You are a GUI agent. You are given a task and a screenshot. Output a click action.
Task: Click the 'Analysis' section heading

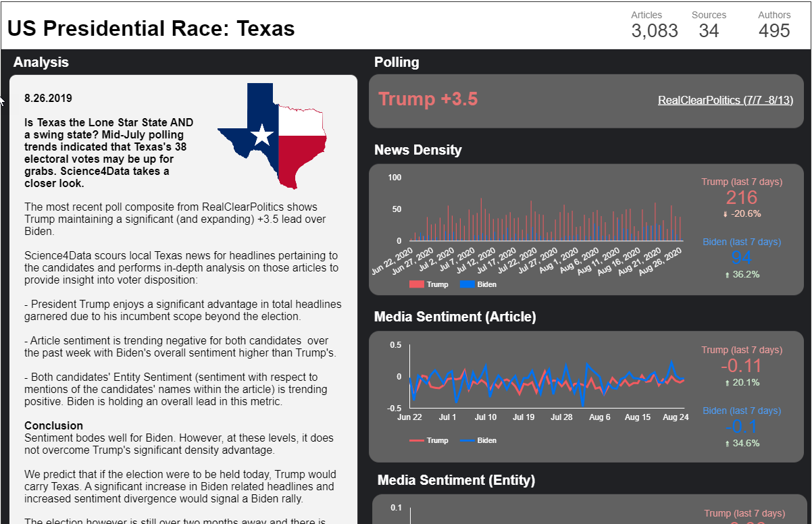click(x=41, y=62)
